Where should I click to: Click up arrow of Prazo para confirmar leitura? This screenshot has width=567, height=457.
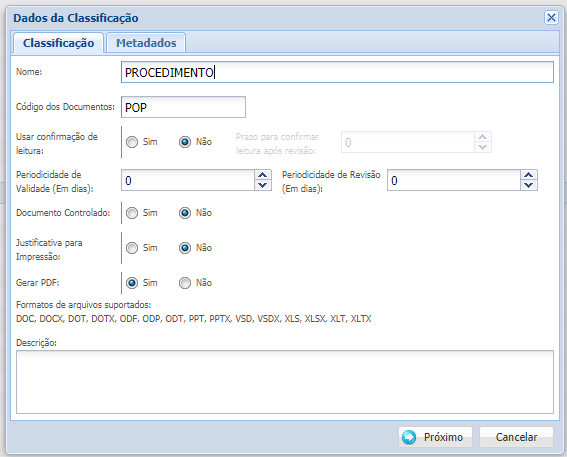click(x=482, y=137)
